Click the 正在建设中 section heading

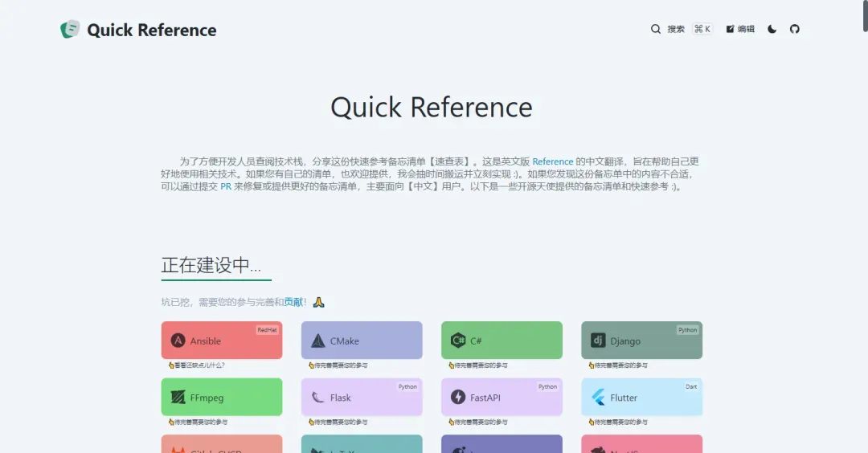point(211,265)
